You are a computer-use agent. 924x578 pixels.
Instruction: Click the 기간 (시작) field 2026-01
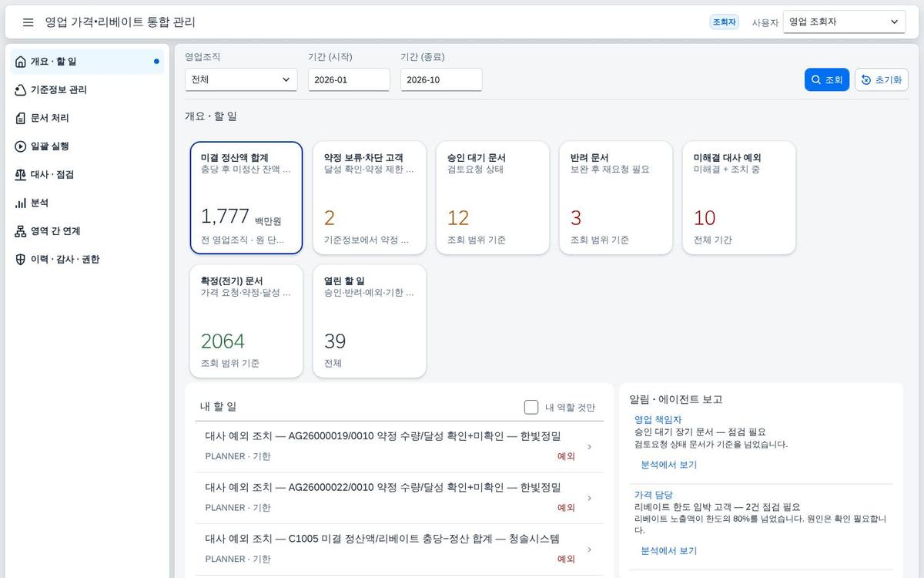pos(349,80)
